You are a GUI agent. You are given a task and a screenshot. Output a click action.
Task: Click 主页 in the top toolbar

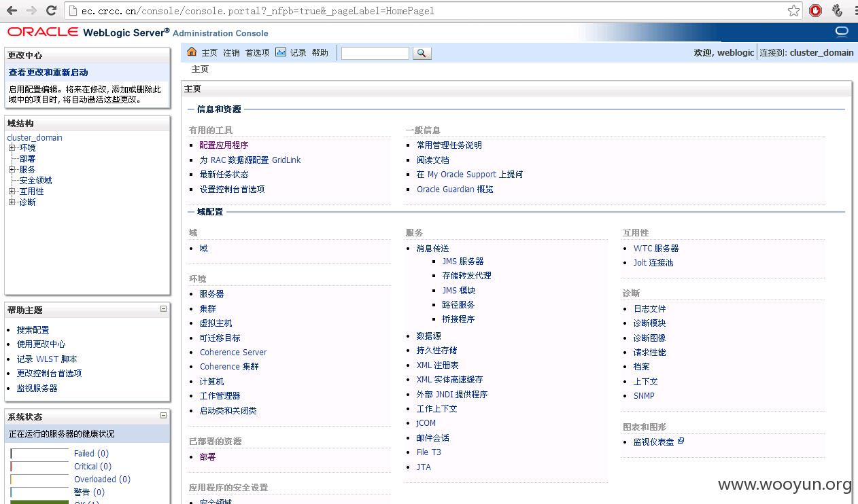(209, 52)
